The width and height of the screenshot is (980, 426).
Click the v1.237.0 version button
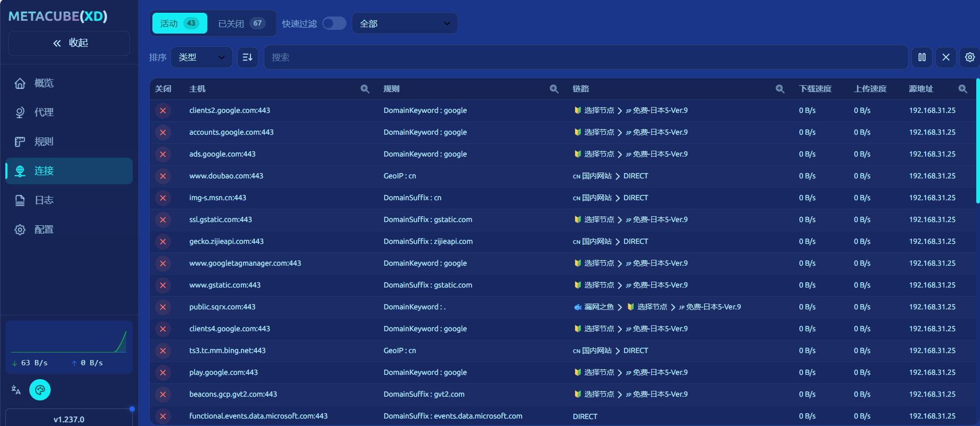coord(69,419)
